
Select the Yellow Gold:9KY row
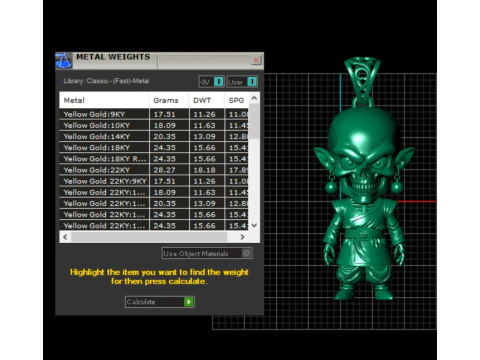pyautogui.click(x=154, y=114)
